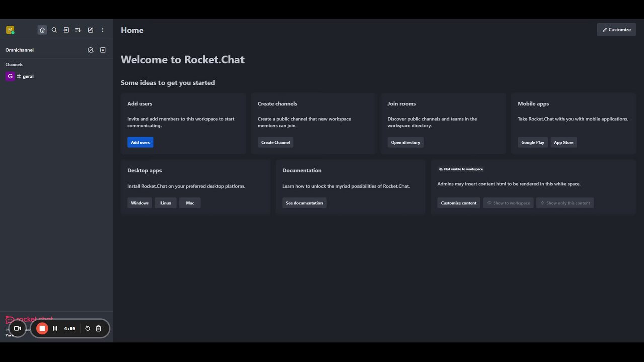The width and height of the screenshot is (644, 362).
Task: Click the Join rooms card heading
Action: (401, 104)
